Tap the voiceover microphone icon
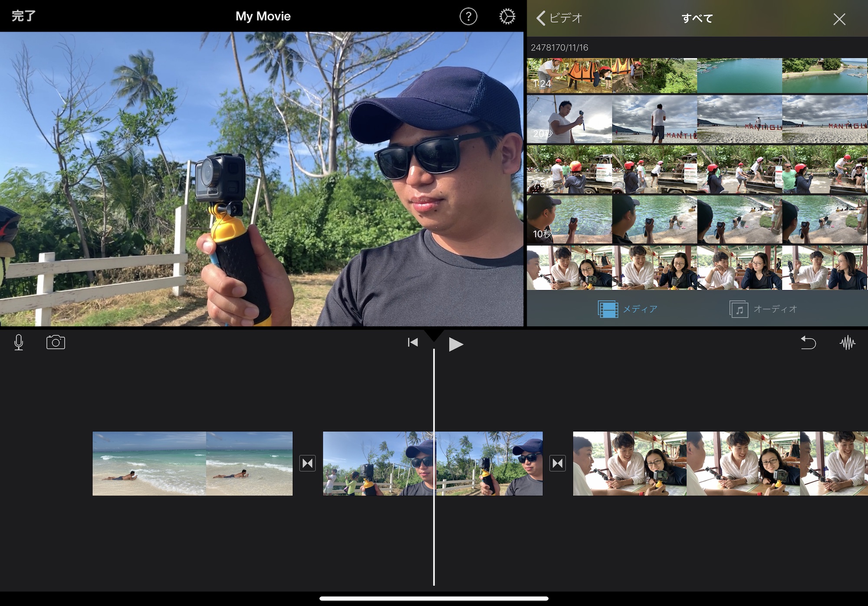Image resolution: width=868 pixels, height=606 pixels. point(19,342)
